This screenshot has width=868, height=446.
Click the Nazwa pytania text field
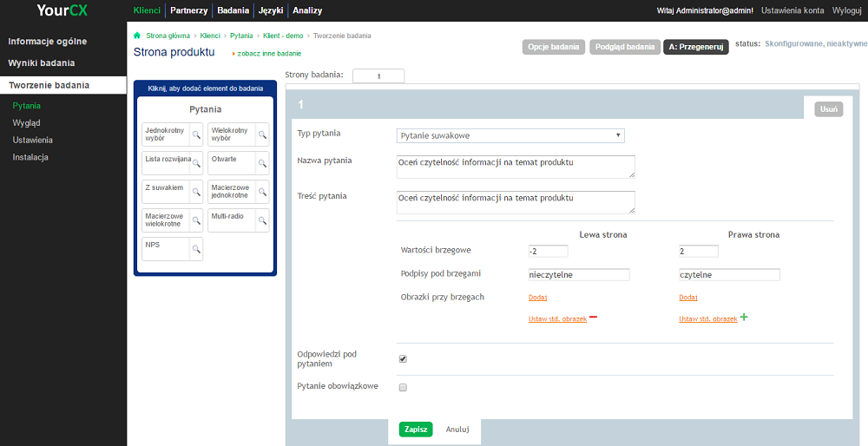516,167
